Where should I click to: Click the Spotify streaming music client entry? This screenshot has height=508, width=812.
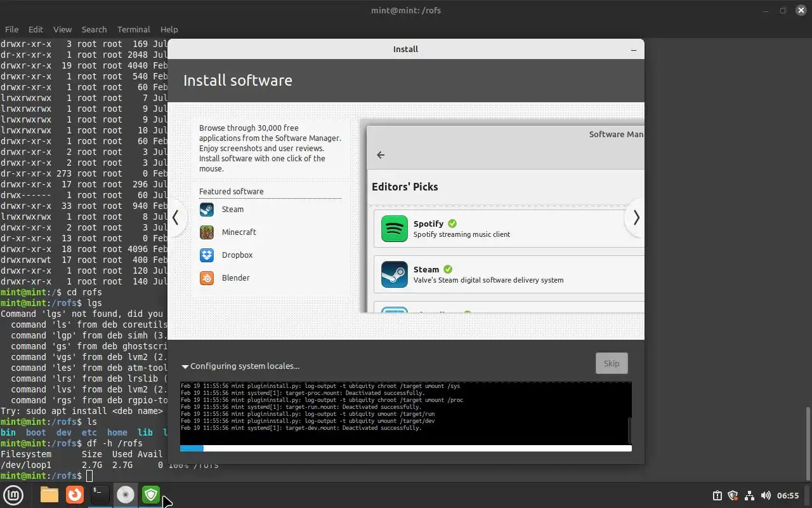tap(509, 229)
